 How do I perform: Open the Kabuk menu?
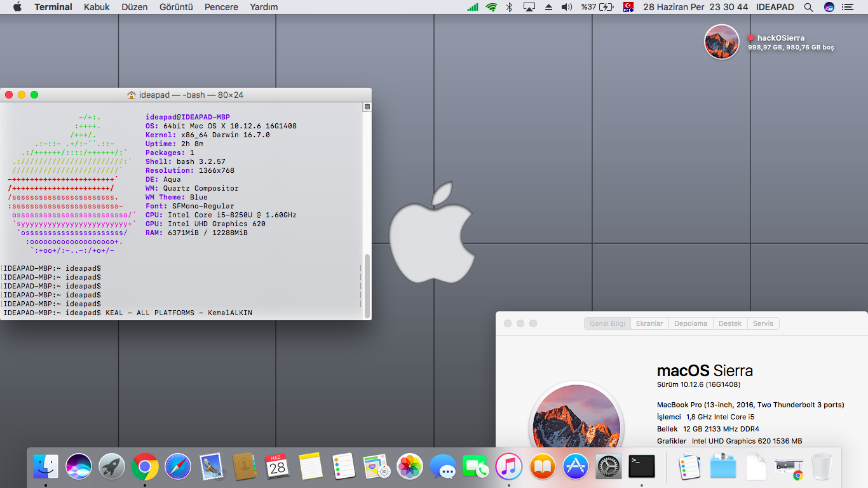coord(97,7)
